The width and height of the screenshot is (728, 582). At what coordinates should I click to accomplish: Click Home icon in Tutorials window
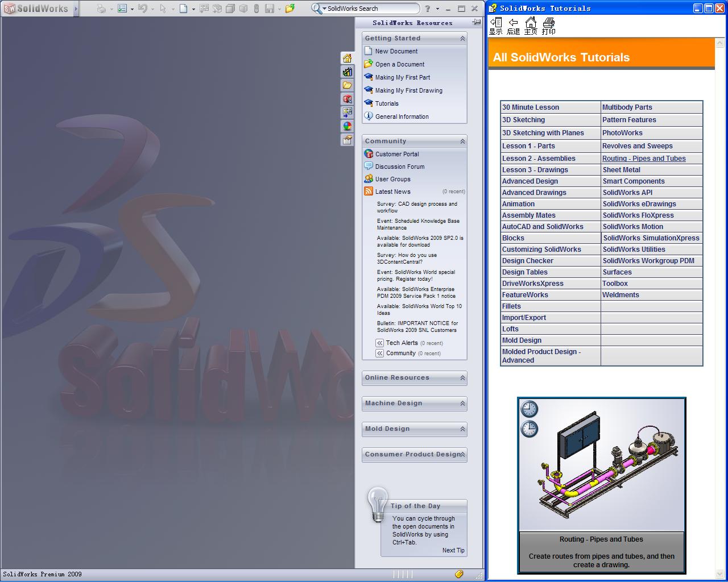tap(531, 26)
